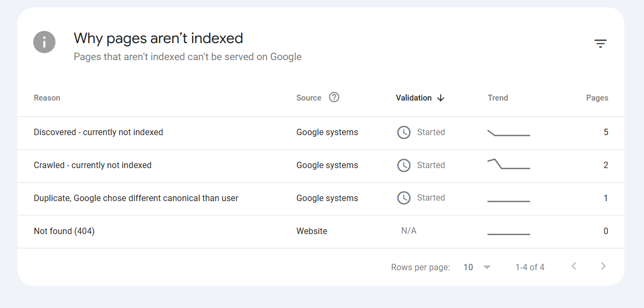Click the Trend column header
This screenshot has width=644, height=308.
(498, 98)
